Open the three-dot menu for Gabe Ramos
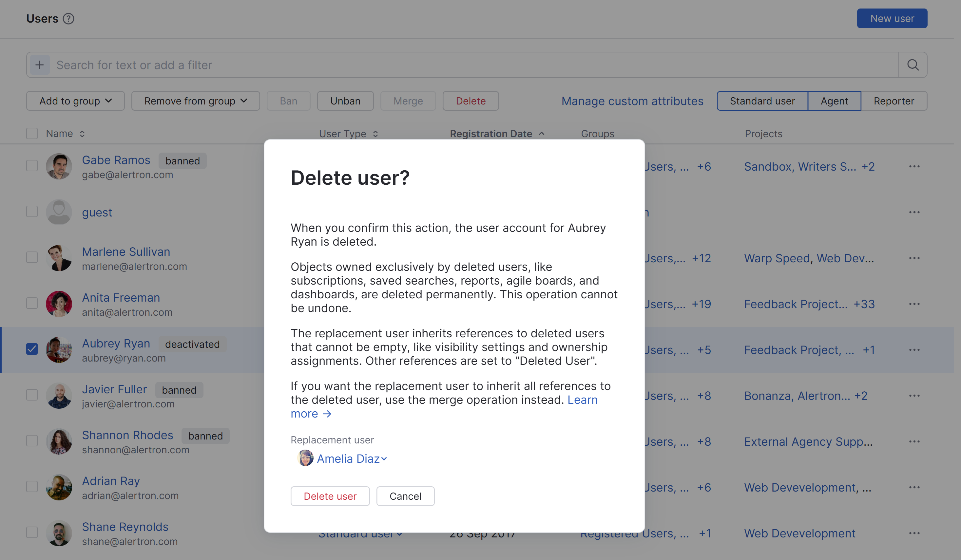Screen dimensions: 961x560 [x=914, y=167]
